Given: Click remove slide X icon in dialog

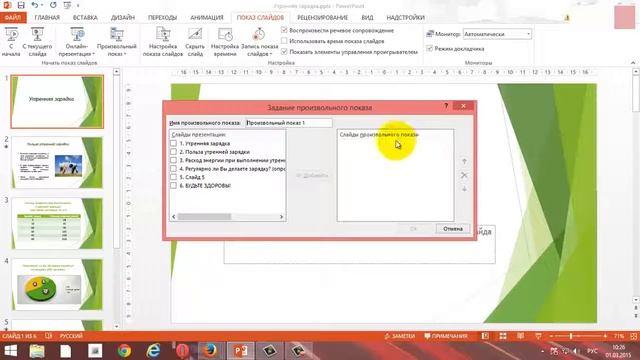Looking at the screenshot, I should click(x=464, y=175).
